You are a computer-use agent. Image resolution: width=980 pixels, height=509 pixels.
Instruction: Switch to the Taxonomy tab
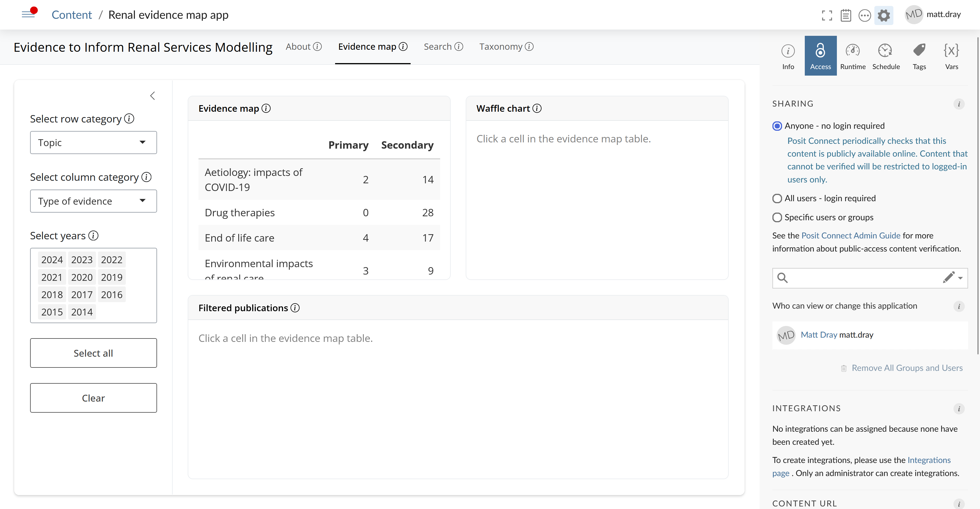coord(500,46)
